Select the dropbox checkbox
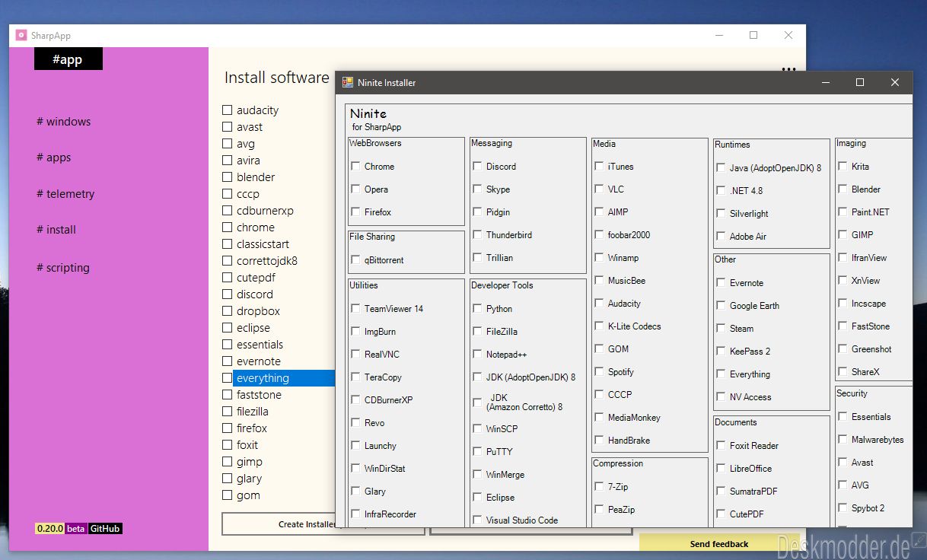 pyautogui.click(x=227, y=311)
